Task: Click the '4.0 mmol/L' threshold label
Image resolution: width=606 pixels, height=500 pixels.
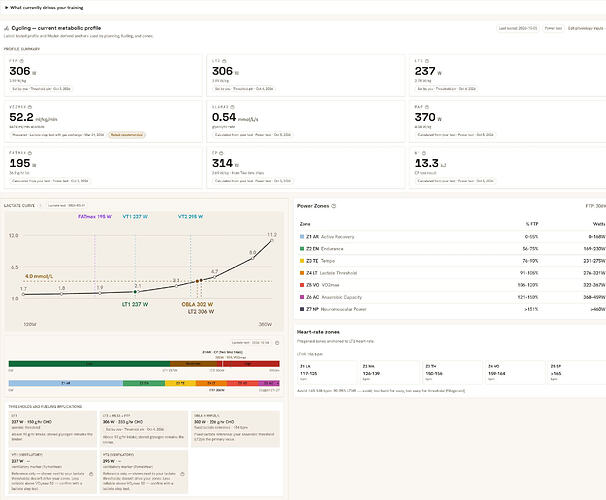Action: point(39,276)
